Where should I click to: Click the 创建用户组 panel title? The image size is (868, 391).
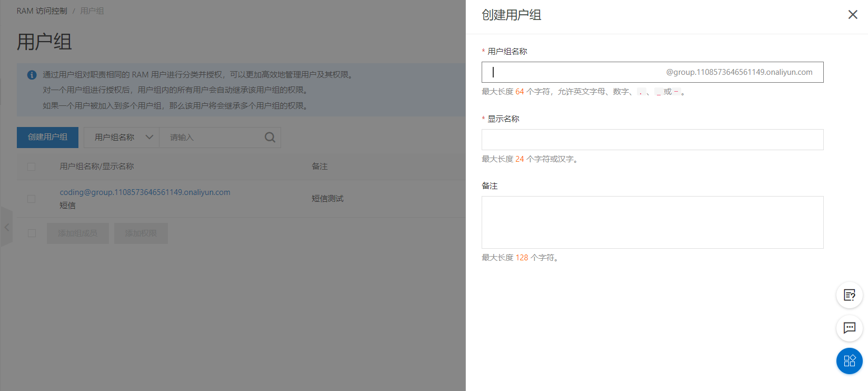point(511,15)
